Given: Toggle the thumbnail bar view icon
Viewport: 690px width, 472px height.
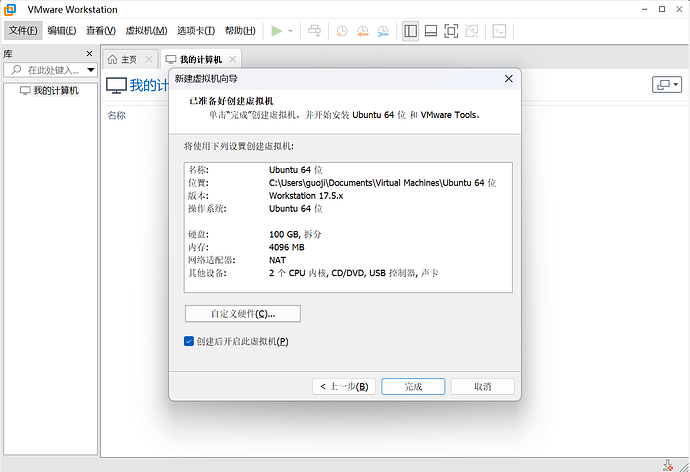Looking at the screenshot, I should tap(431, 31).
